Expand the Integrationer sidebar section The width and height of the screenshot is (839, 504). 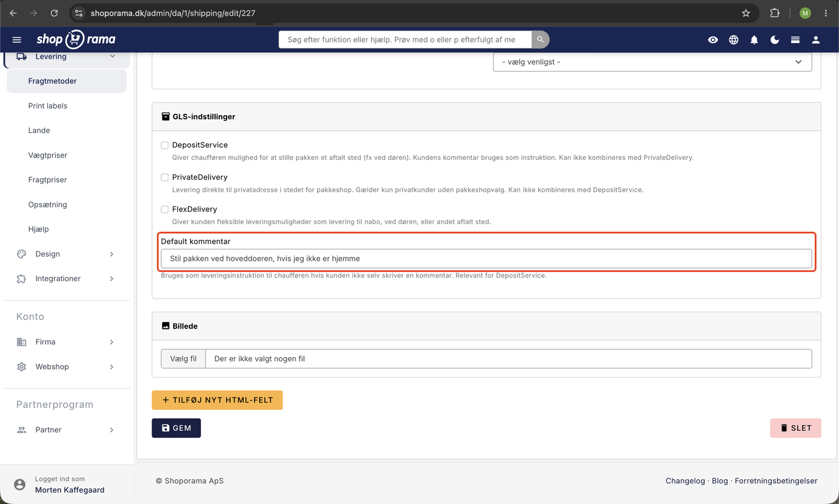(x=111, y=279)
